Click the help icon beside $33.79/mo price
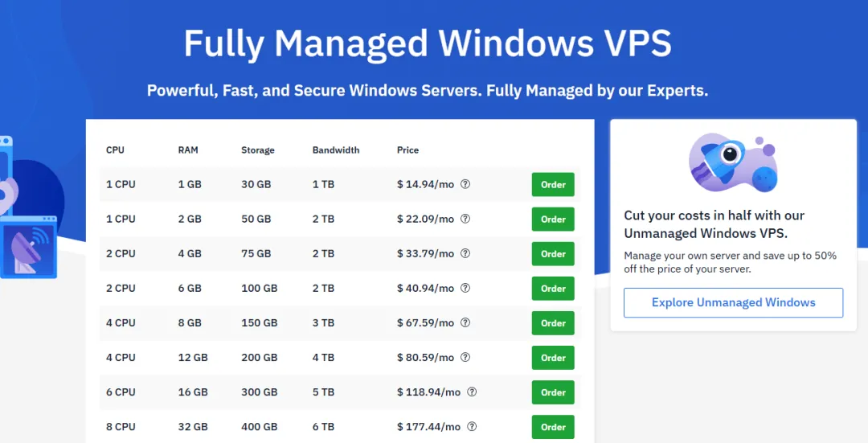 pos(465,253)
